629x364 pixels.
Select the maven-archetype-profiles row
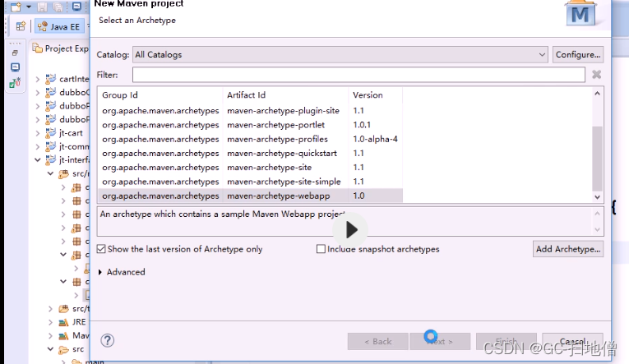250,139
